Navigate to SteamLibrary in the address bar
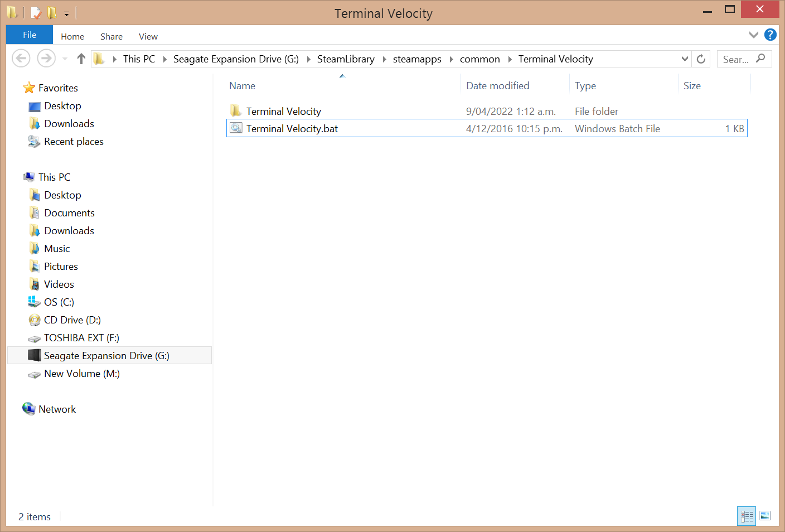The width and height of the screenshot is (785, 532). 346,59
